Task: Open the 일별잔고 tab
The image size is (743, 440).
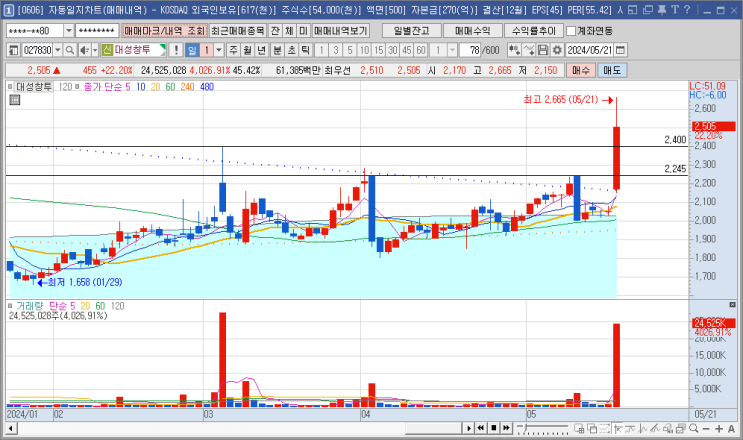Action: pyautogui.click(x=411, y=31)
